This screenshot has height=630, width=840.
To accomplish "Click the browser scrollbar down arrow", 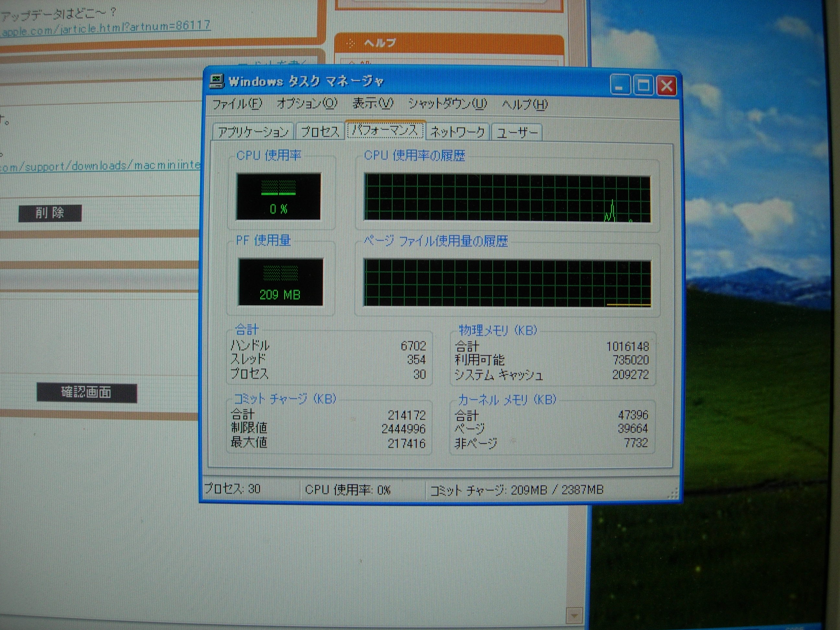I will pos(574,615).
